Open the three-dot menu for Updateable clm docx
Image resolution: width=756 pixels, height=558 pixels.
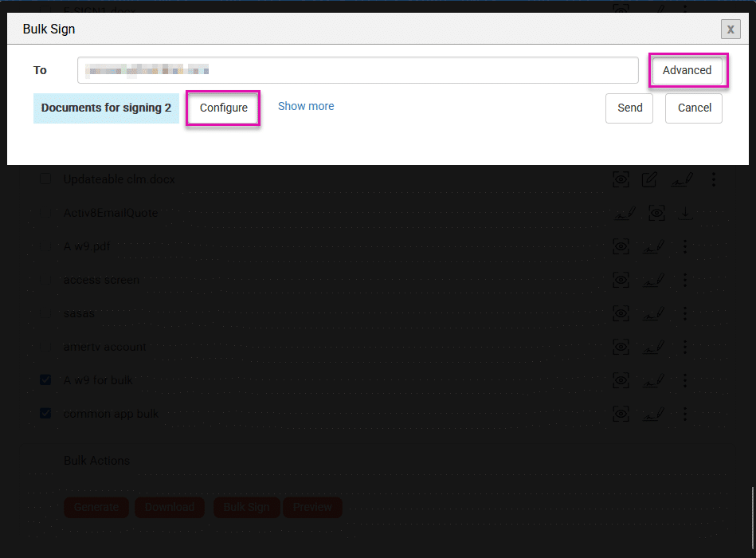point(713,179)
